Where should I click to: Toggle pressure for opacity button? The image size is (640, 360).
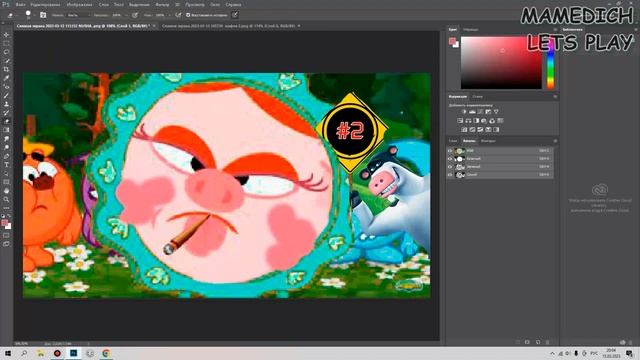pos(135,15)
